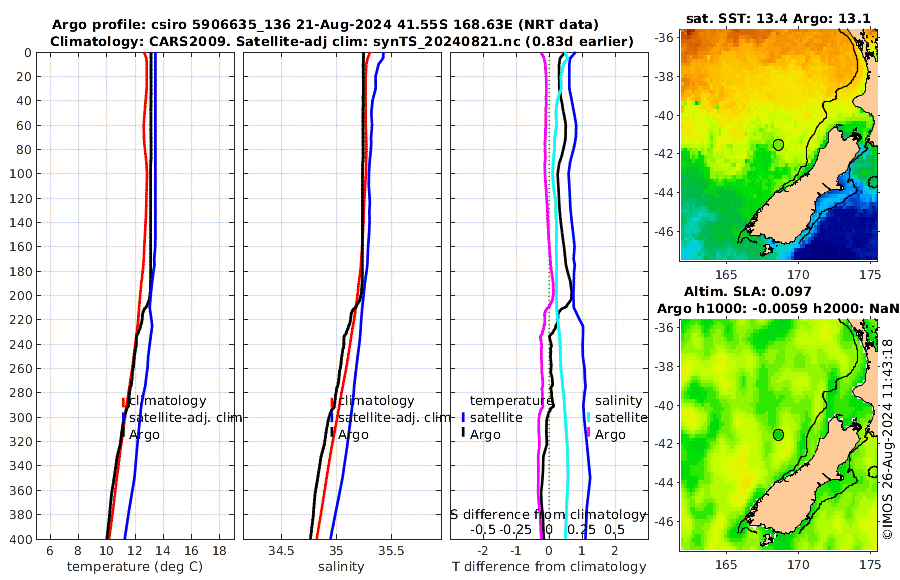Screen dimensions: 900x580
Task: Click red climatology swatch in temperature legend
Action: (x=123, y=402)
